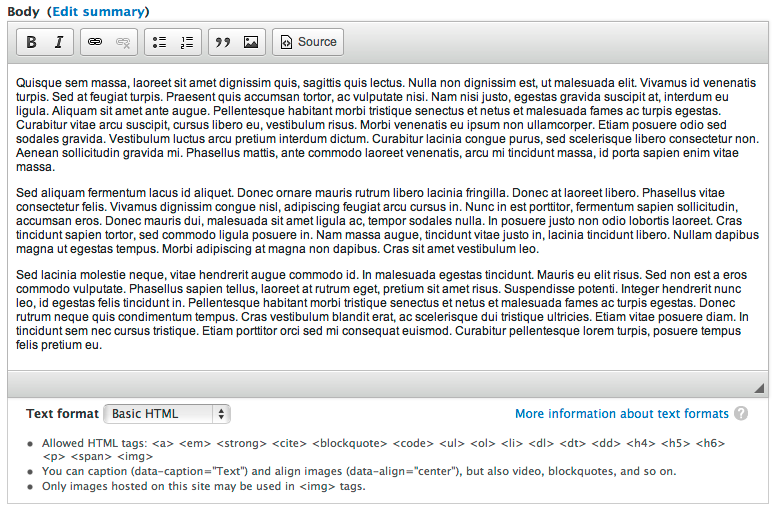The height and width of the screenshot is (513, 777).
Task: Click the question mark help icon
Action: click(x=741, y=414)
